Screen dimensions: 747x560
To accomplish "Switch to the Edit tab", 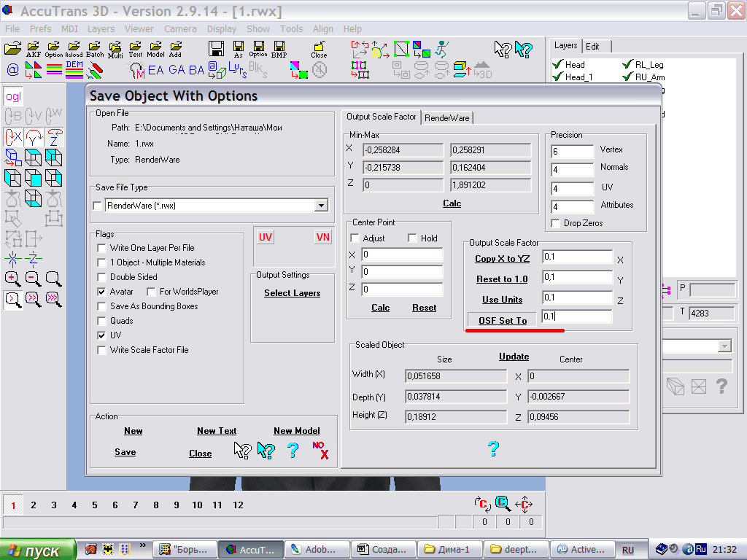I will [592, 47].
